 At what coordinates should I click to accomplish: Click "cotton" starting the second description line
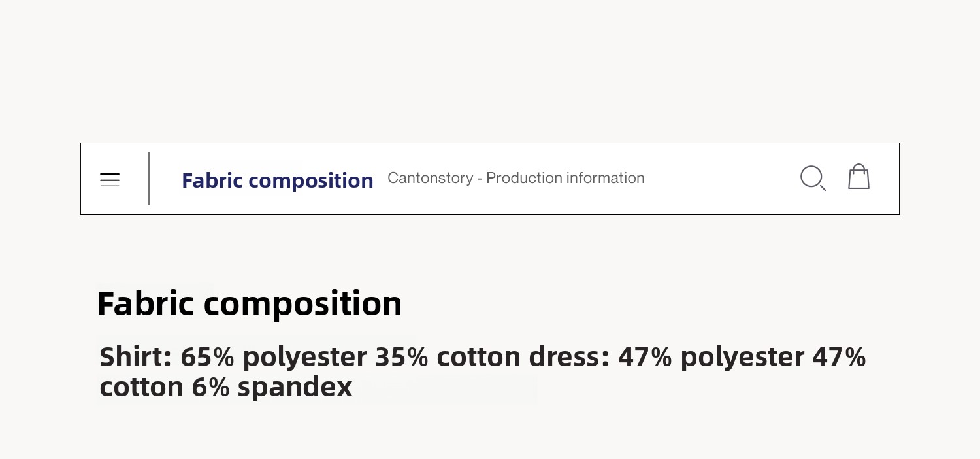pyautogui.click(x=141, y=387)
